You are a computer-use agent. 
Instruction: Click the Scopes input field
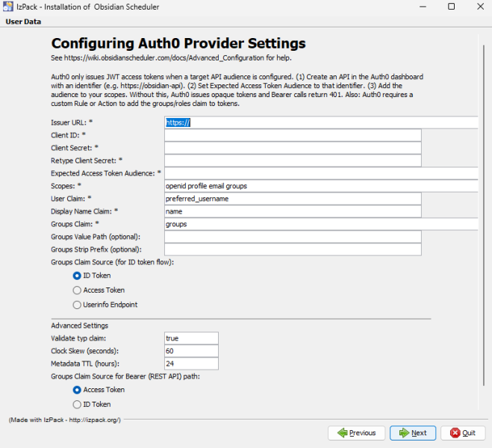pos(321,186)
